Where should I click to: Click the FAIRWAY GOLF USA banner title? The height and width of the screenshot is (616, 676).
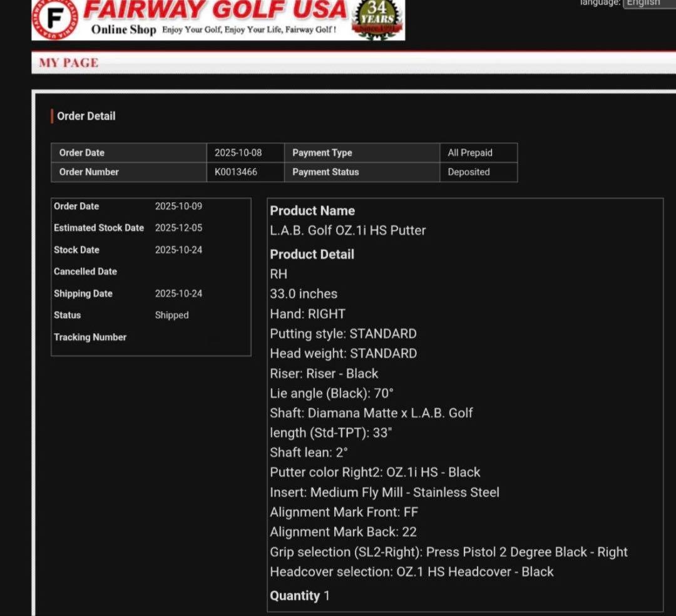pos(215,11)
